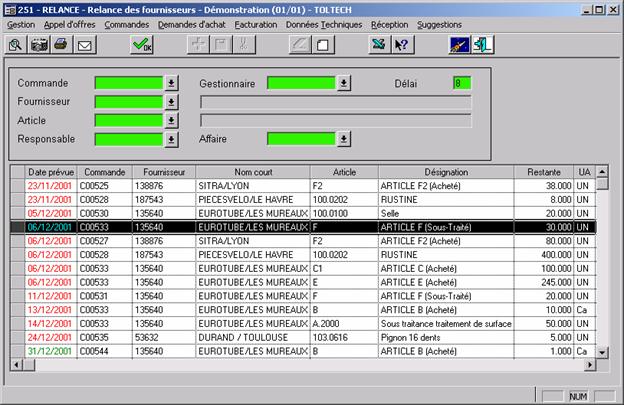Click the green checkmark OK button
The width and height of the screenshot is (624, 405).
(142, 45)
